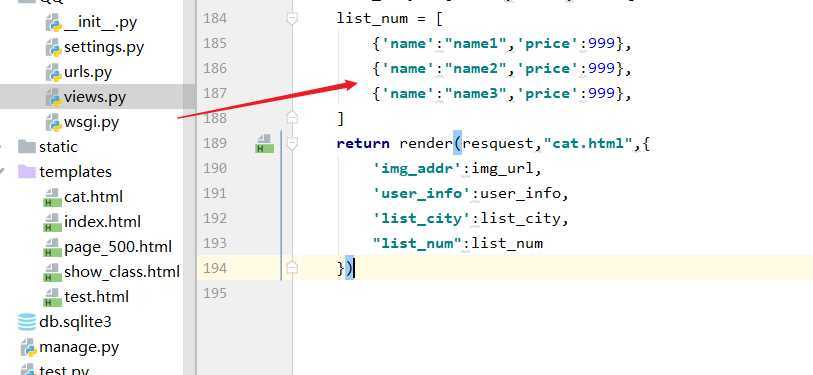Click Python icon beside manage.py
Viewport: 813px width, 375px height.
point(29,348)
